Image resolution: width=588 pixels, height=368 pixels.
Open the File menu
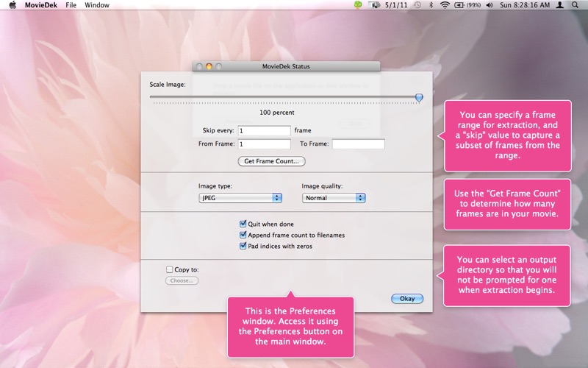[71, 5]
